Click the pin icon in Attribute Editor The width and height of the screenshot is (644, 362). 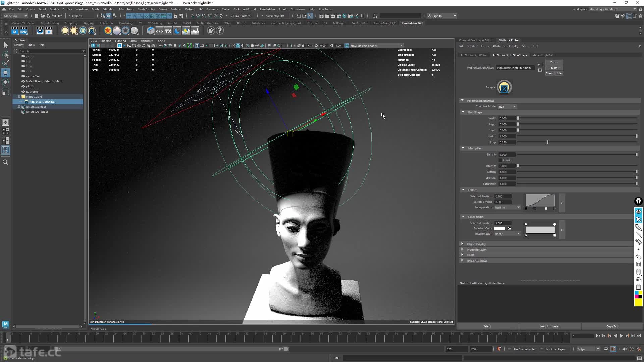(x=639, y=46)
